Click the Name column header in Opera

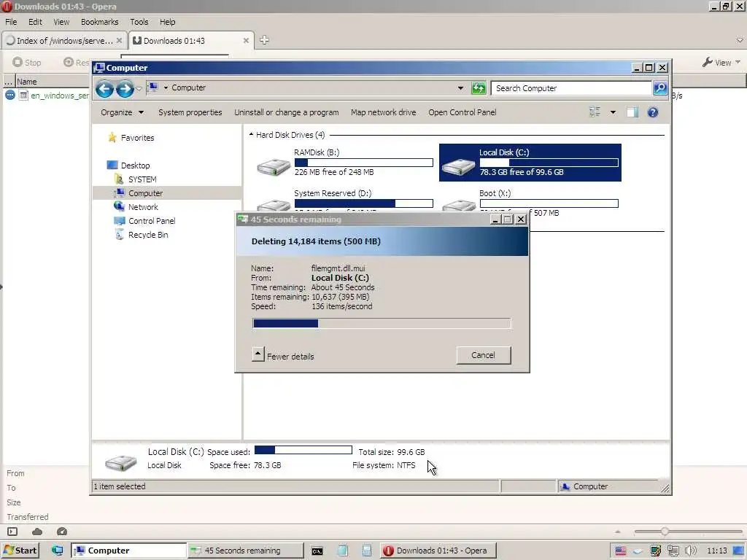point(27,82)
